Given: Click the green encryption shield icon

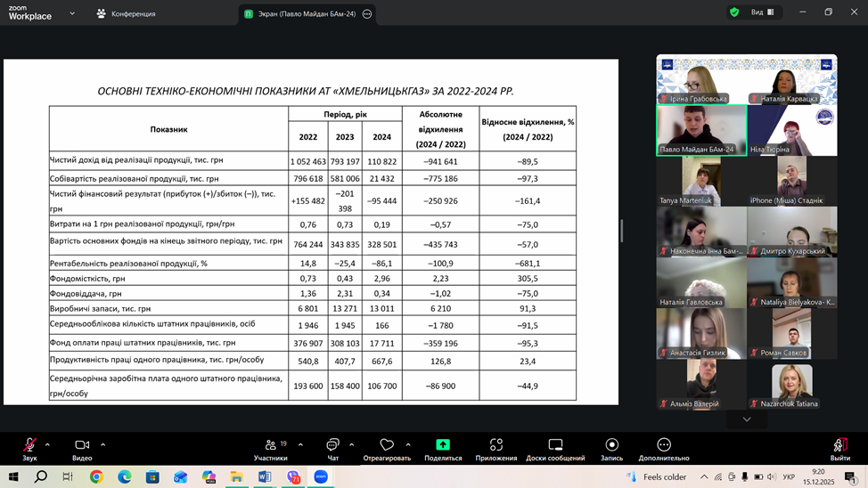Looking at the screenshot, I should [734, 12].
